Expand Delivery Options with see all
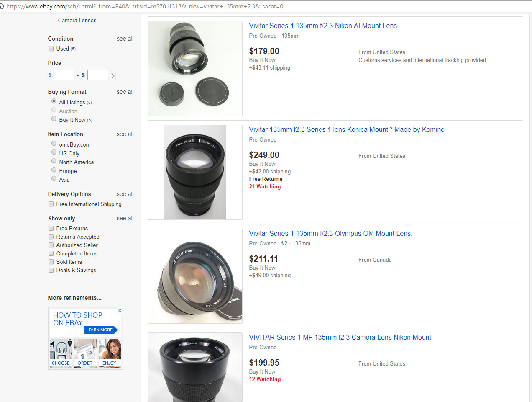The height and width of the screenshot is (402, 532). (x=125, y=194)
